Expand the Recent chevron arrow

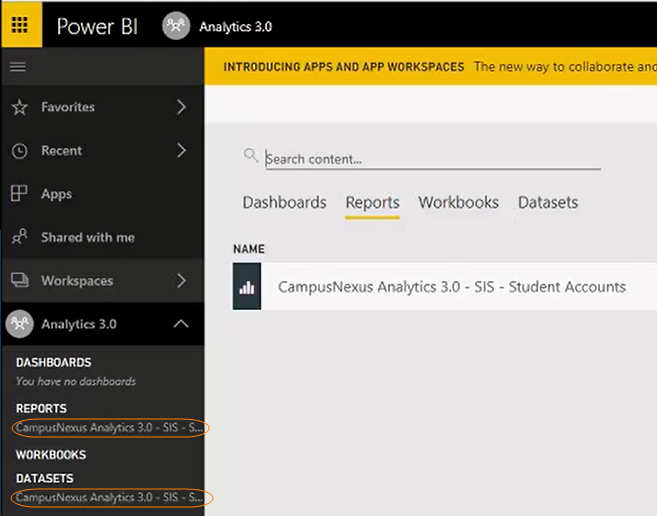181,150
